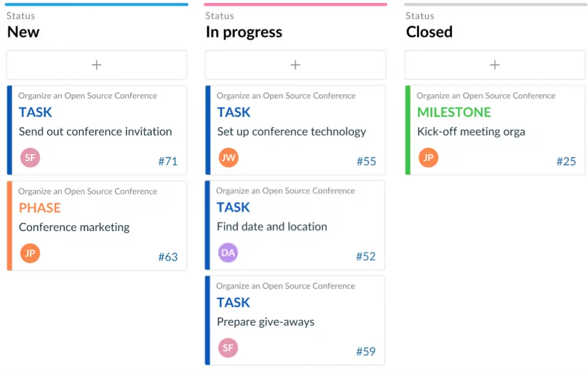Click the plus icon in the Closed column
This screenshot has width=588, height=373.
coord(494,64)
